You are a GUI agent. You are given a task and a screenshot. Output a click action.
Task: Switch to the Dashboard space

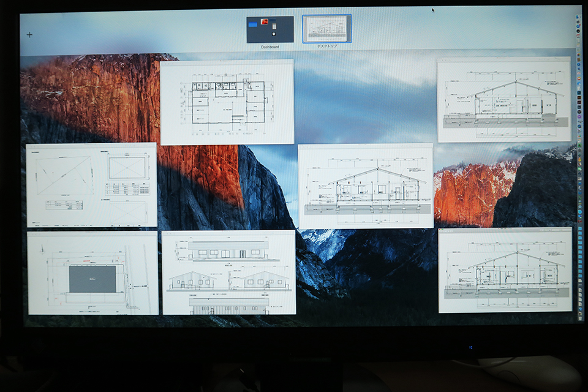(x=270, y=29)
